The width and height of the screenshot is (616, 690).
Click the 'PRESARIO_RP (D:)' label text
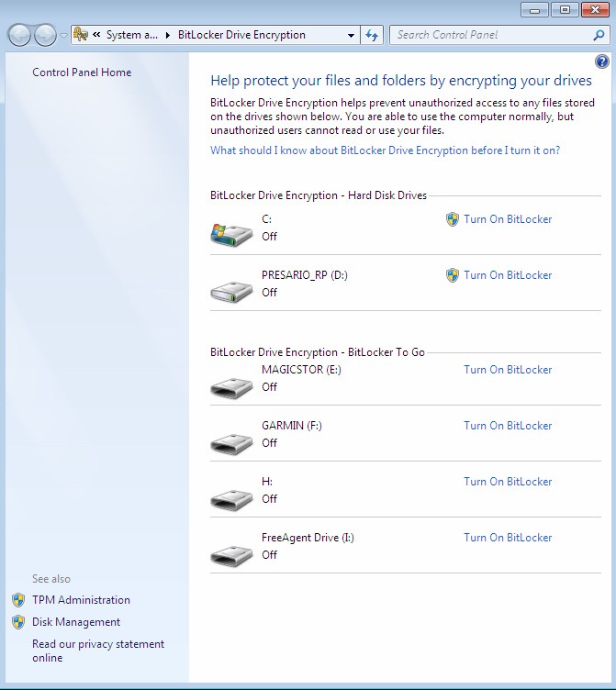305,275
